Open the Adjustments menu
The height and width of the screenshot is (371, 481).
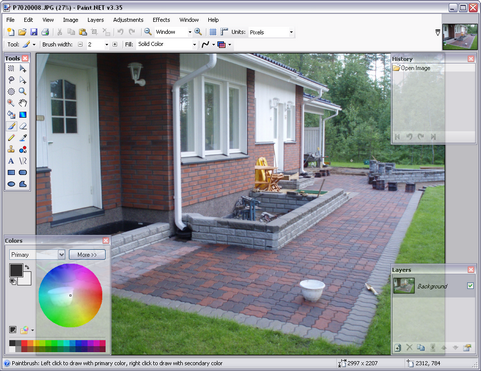pyautogui.click(x=128, y=20)
